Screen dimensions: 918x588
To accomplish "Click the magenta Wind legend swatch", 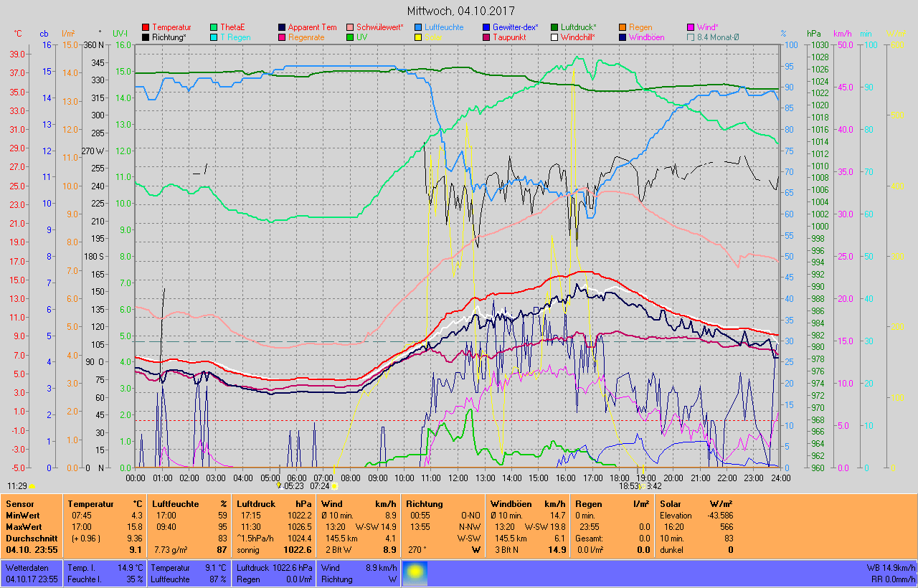I will coord(691,27).
